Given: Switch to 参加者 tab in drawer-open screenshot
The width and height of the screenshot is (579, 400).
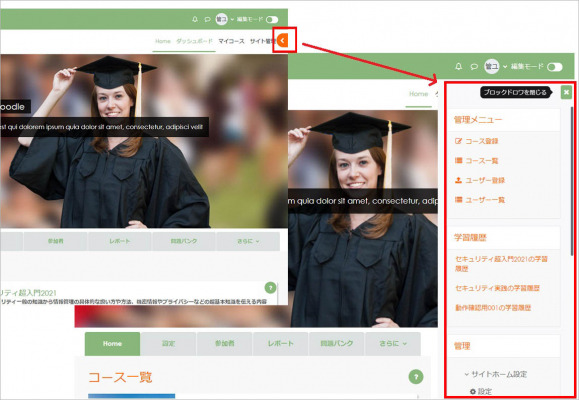Looking at the screenshot, I should click(225, 343).
